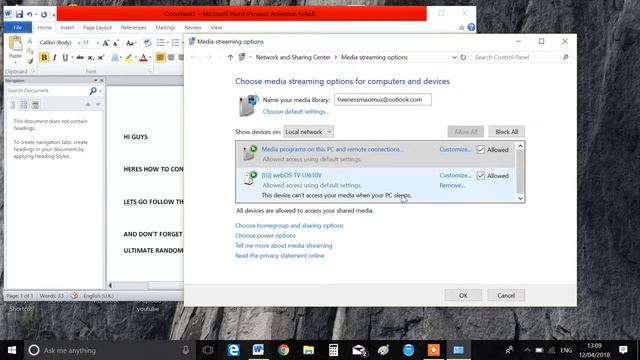Click Remove for the LG webOS TV device
The height and width of the screenshot is (360, 640).
point(452,185)
